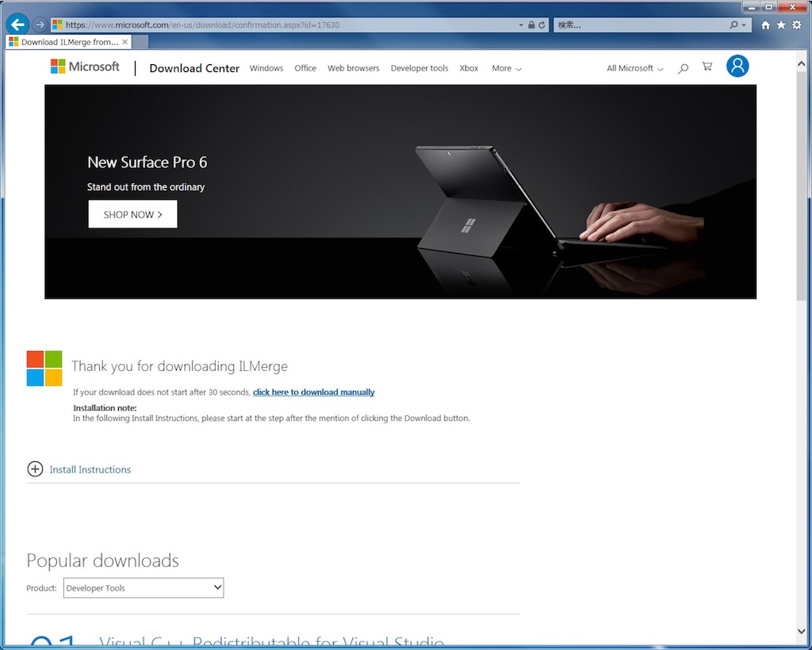The image size is (812, 650).
Task: Click Visual C++ Redistributable link
Action: pyautogui.click(x=271, y=643)
